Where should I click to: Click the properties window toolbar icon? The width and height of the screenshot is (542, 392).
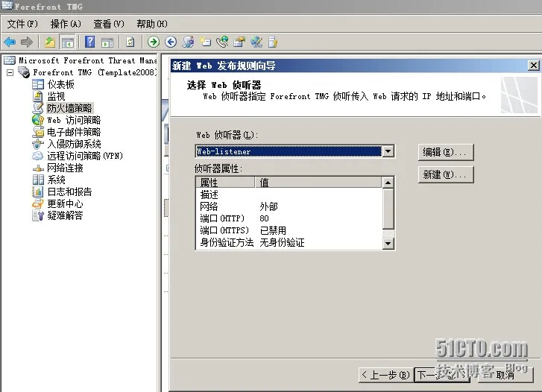[239, 42]
